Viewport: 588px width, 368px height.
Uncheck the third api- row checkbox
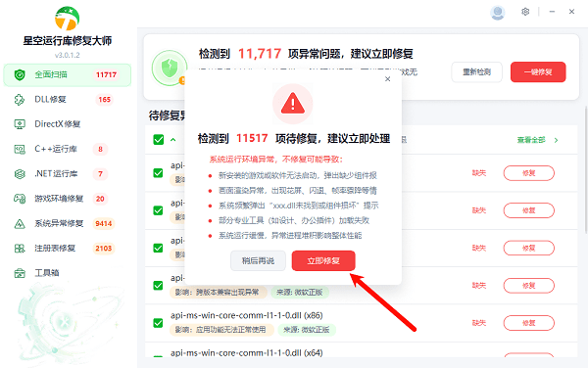(x=158, y=248)
